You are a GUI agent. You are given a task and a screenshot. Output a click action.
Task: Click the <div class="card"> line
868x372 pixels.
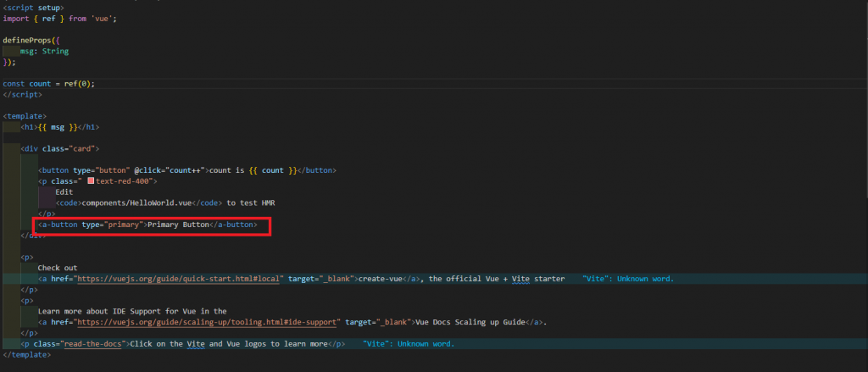[x=60, y=149]
